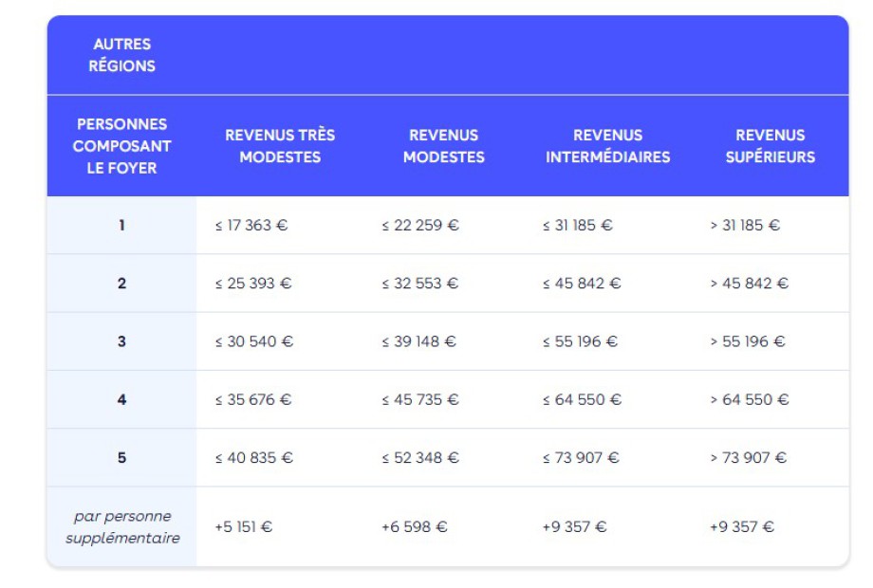Select the +5 151 € cell
873x588 pixels.
pos(243,527)
